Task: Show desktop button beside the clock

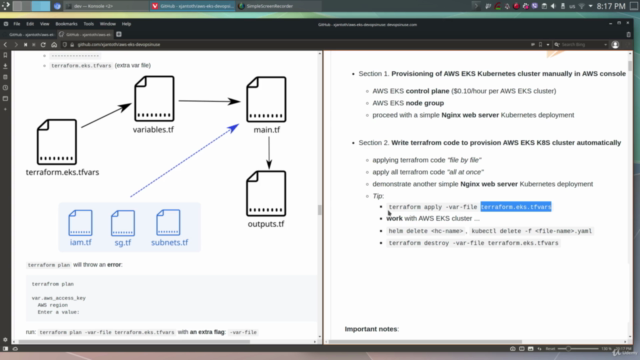Action: click(634, 6)
